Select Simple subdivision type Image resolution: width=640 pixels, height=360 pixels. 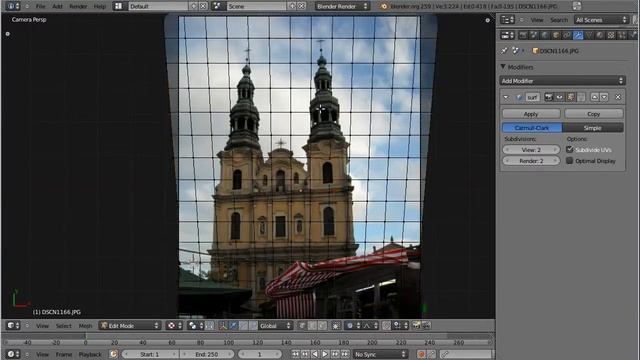pos(593,128)
